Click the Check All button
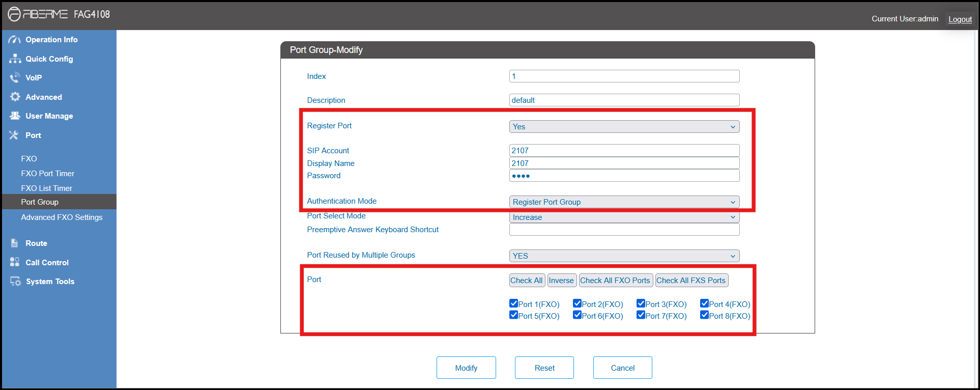 tap(527, 281)
